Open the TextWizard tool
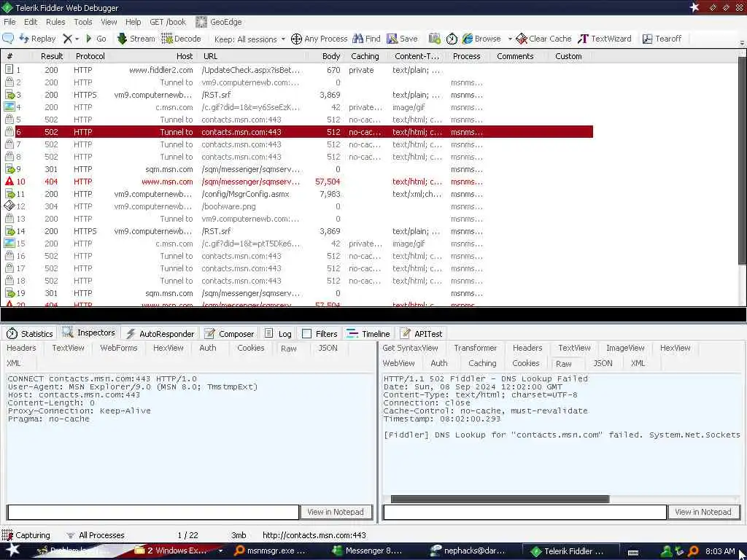Screen dimensions: 747x560 tap(604, 39)
